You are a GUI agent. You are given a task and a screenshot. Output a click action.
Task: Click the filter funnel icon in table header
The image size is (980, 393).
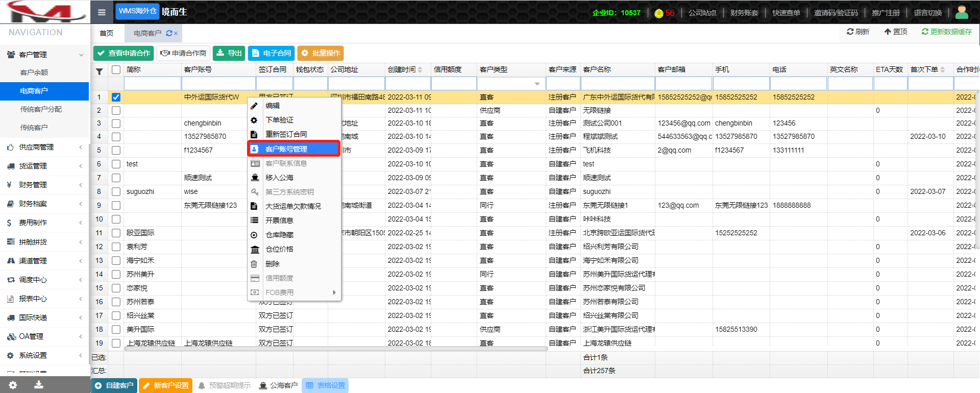coord(100,71)
